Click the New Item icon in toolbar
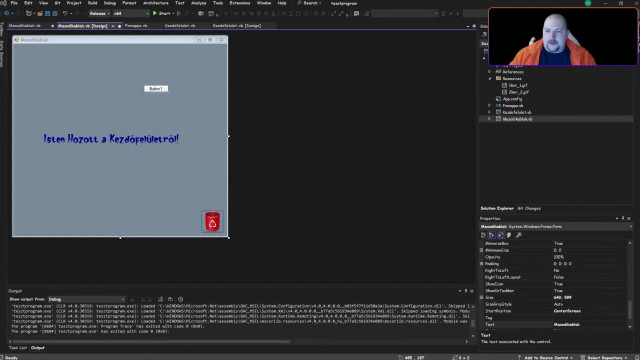Image resolution: width=640 pixels, height=360 pixels. coord(29,13)
